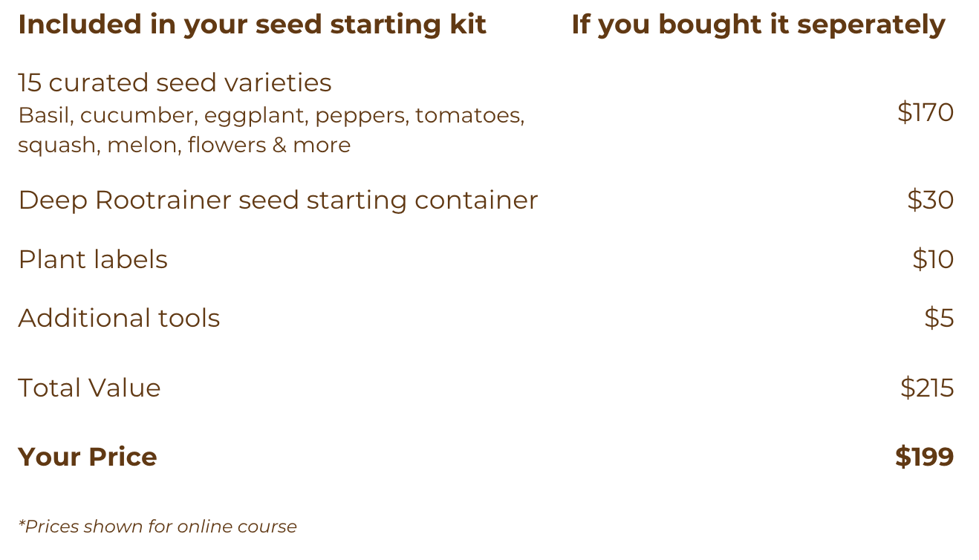Click the $30 container price
979x560 pixels.
point(930,201)
